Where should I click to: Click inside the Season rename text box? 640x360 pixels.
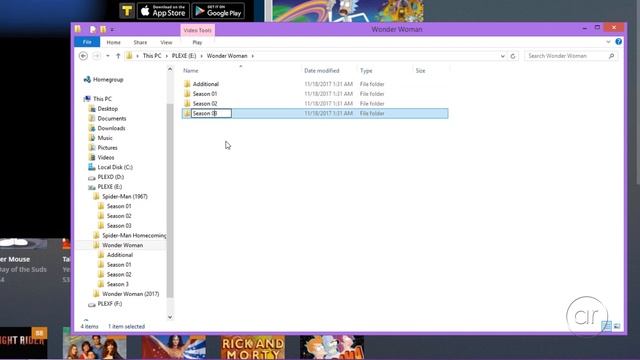[x=211, y=113]
